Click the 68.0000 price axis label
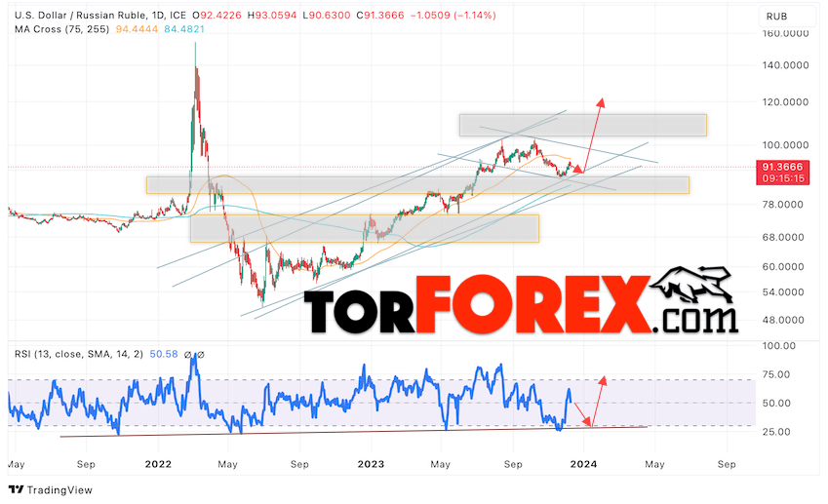The width and height of the screenshot is (828, 504). [x=782, y=237]
